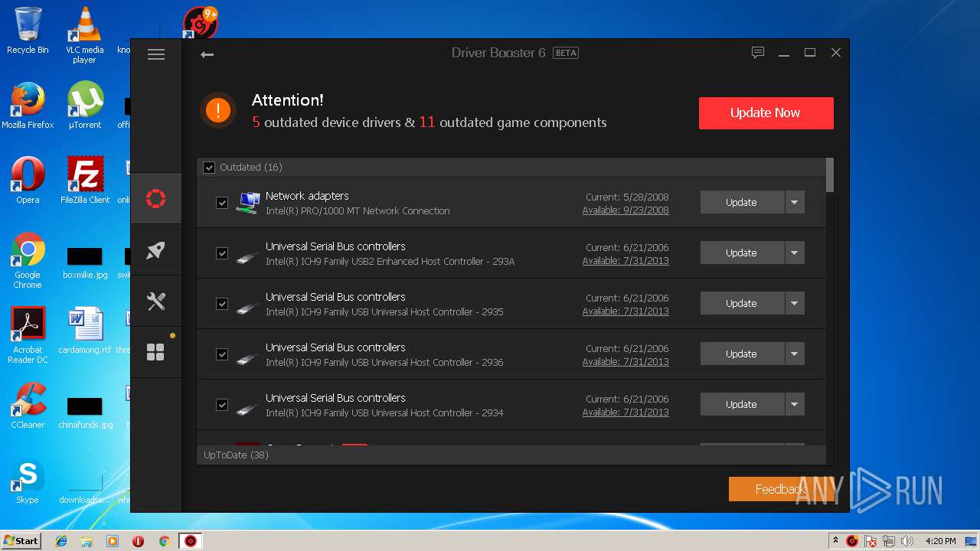Update the Network adapters driver
Viewport: 980px width, 551px height.
pyautogui.click(x=742, y=202)
